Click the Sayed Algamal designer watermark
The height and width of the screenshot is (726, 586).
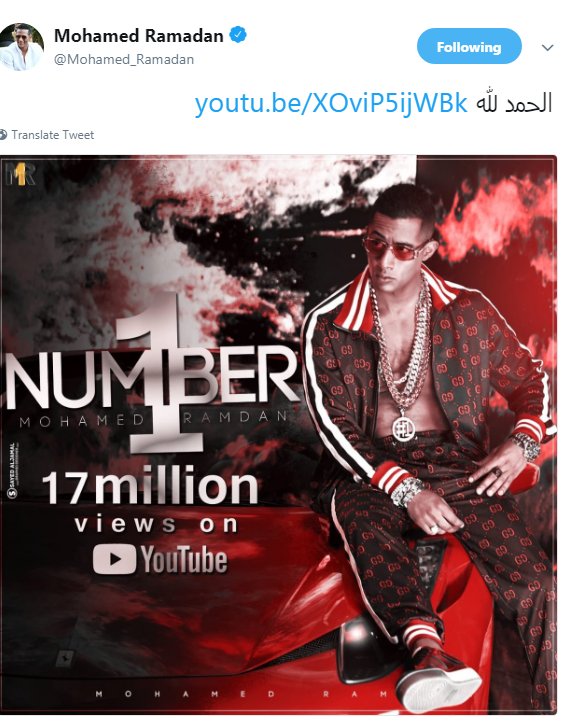click(x=12, y=470)
